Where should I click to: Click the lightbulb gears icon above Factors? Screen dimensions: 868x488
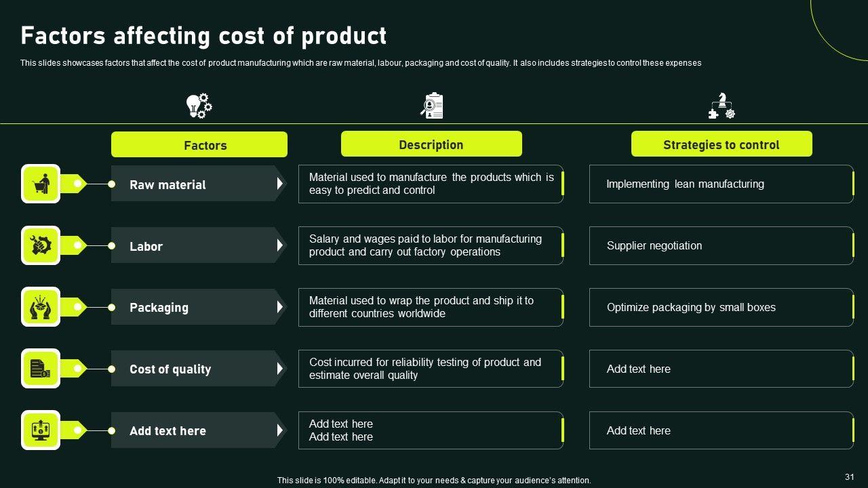point(199,106)
